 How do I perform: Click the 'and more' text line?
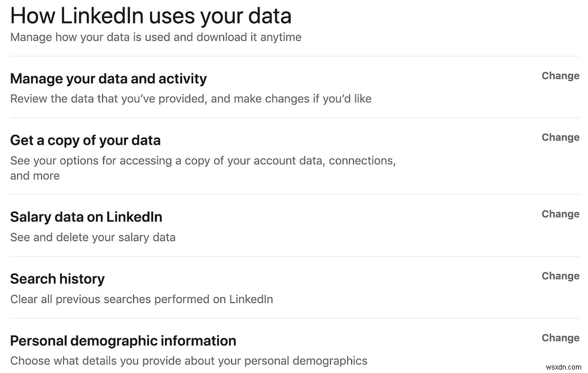click(35, 176)
